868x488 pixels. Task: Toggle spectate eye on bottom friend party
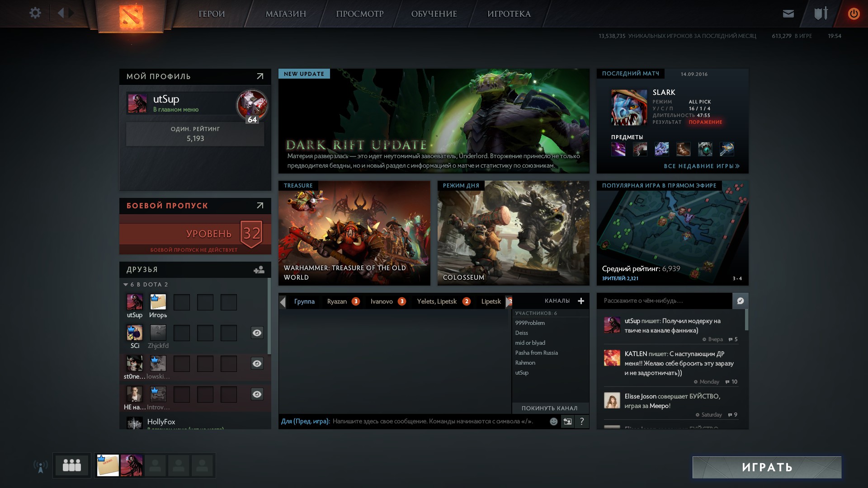(x=257, y=394)
